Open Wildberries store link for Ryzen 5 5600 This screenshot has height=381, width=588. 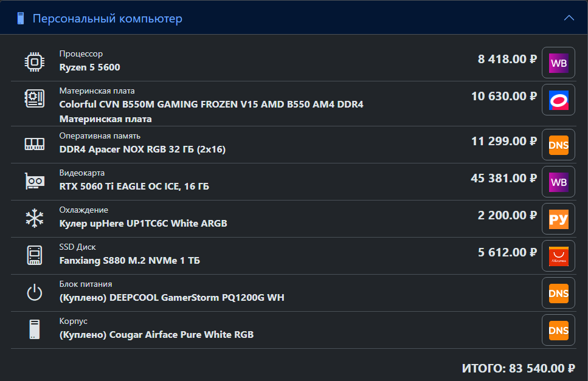coord(558,63)
